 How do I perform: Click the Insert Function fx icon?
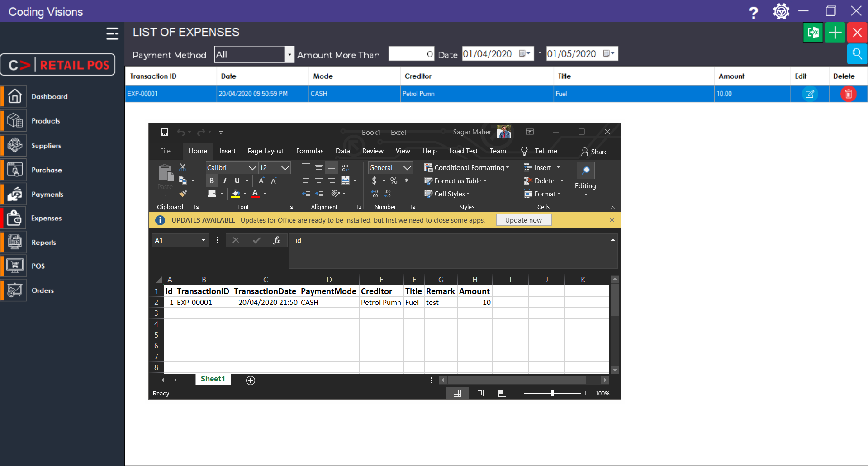(x=276, y=240)
